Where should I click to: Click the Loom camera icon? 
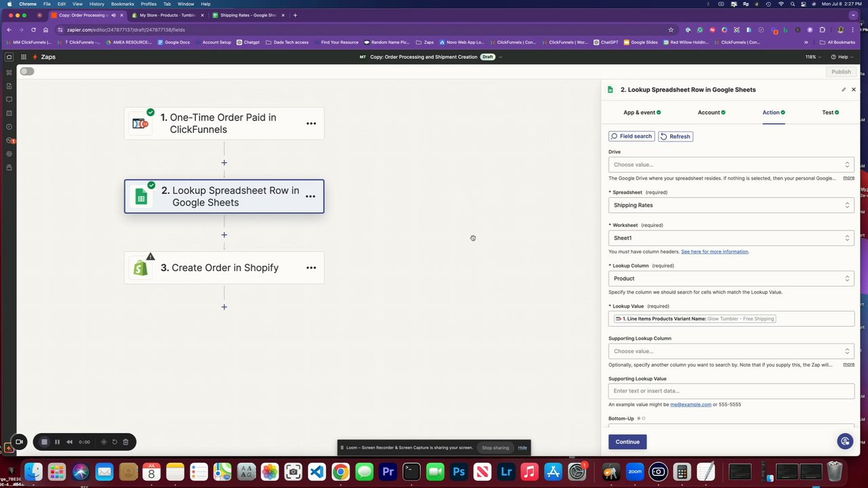pyautogui.click(x=20, y=442)
